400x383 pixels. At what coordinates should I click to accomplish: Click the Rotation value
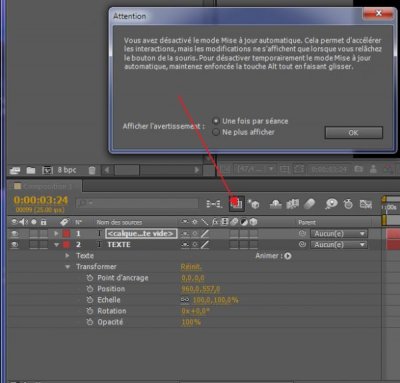coord(195,311)
